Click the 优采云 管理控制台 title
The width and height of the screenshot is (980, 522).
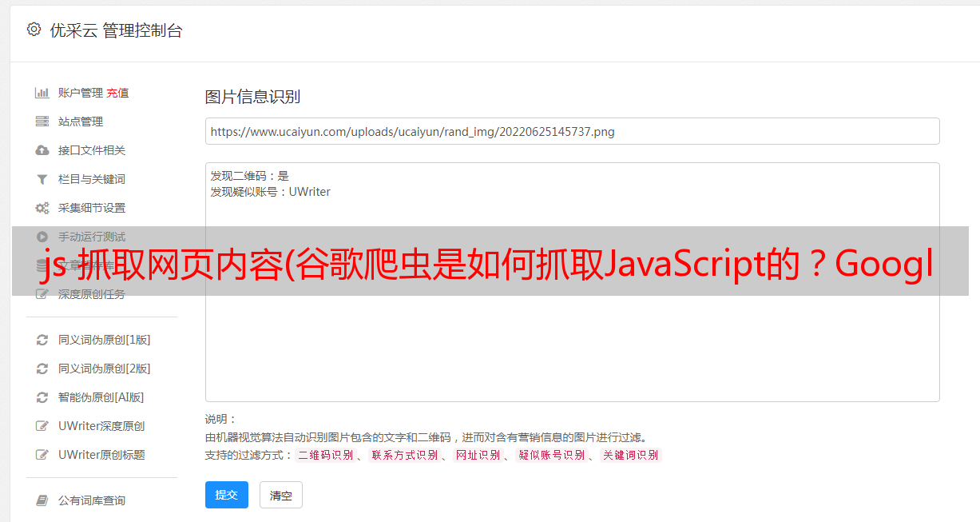[x=116, y=30]
